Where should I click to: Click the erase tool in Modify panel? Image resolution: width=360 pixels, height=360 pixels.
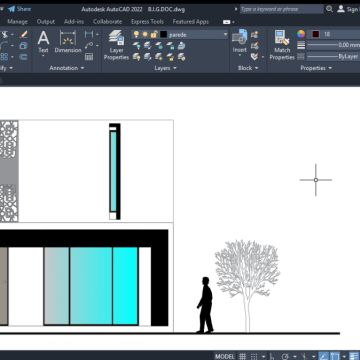[x=23, y=35]
